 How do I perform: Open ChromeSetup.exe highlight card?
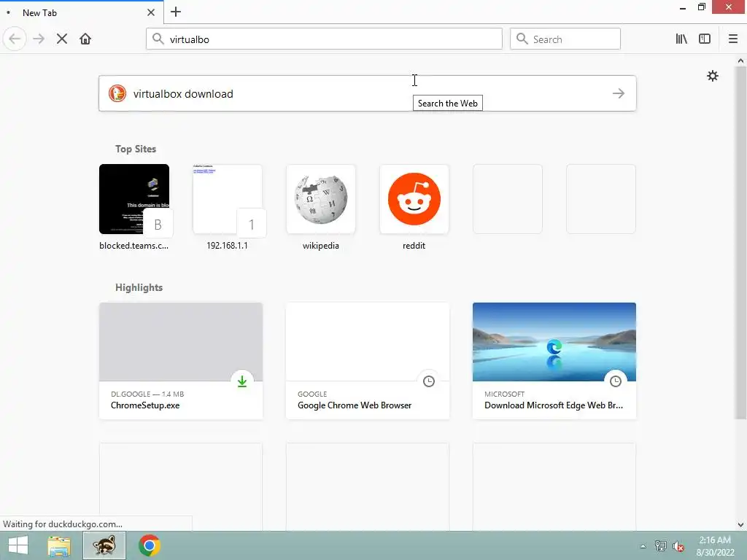pos(181,361)
